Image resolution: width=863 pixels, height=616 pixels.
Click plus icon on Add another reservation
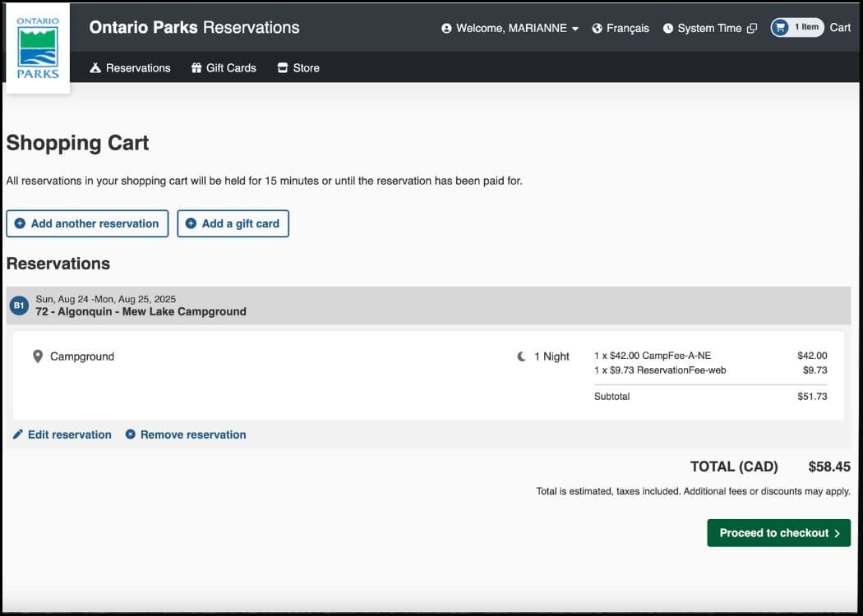click(20, 223)
